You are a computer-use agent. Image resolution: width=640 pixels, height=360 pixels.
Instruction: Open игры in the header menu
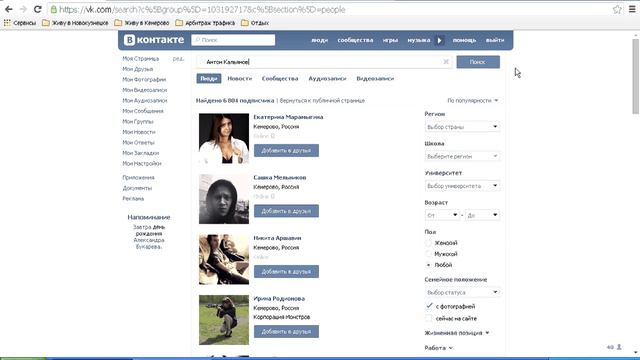390,40
